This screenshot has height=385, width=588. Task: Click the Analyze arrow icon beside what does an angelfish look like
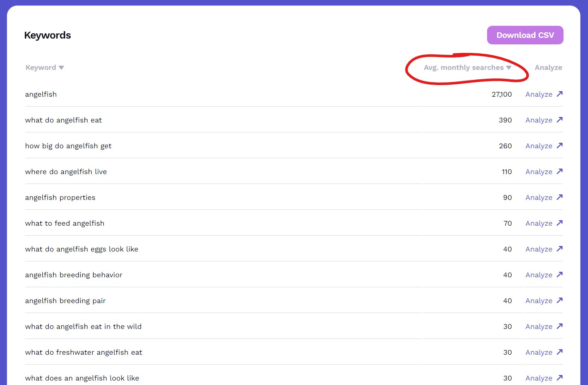point(559,377)
